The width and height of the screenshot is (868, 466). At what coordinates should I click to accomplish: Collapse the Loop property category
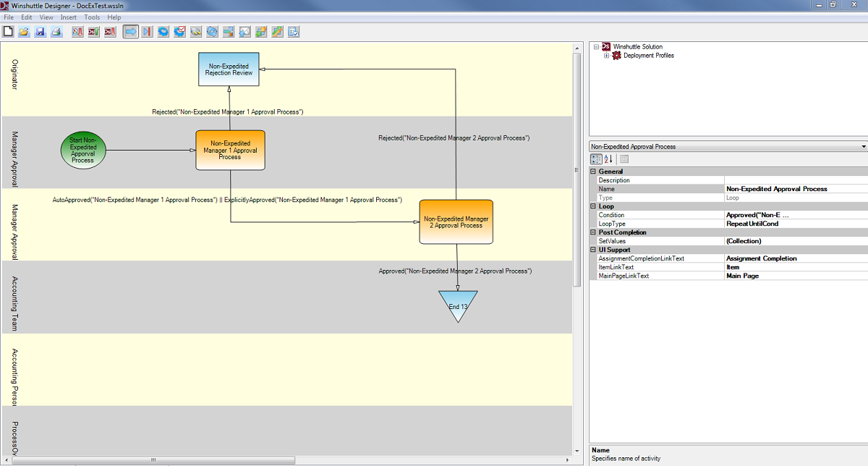594,206
